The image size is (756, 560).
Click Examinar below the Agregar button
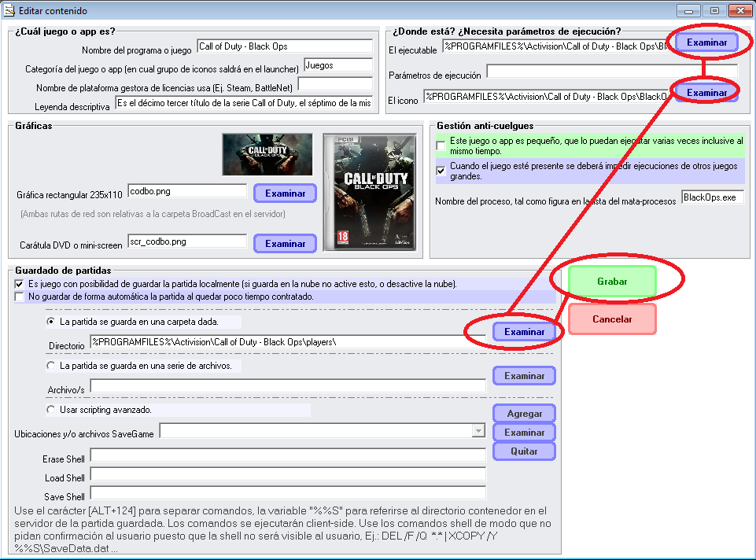click(524, 433)
